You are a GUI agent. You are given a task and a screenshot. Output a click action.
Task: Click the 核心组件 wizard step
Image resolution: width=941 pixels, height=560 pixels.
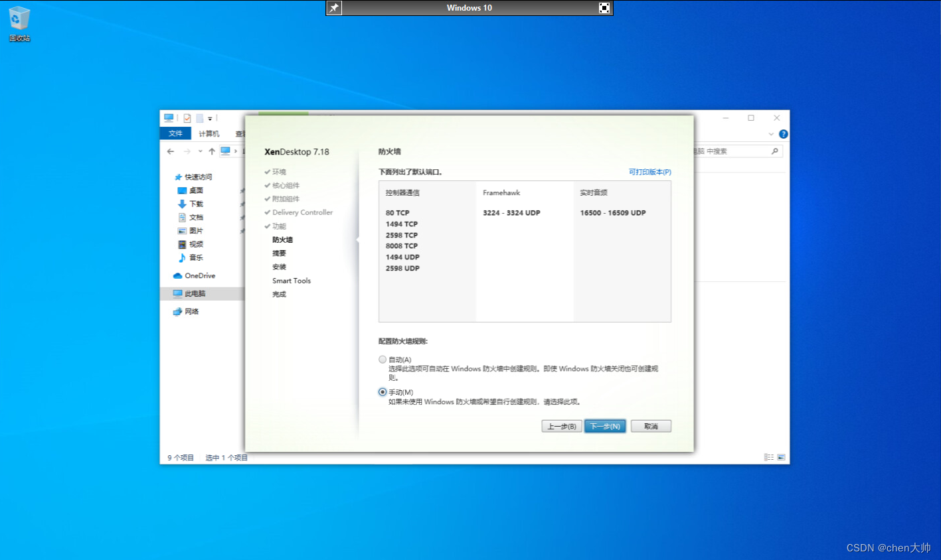286,185
